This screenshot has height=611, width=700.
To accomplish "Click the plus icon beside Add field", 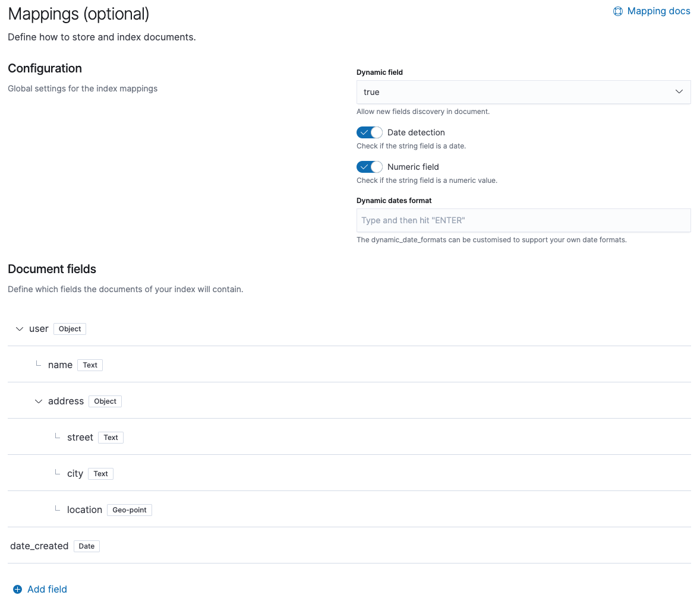I will 17,590.
